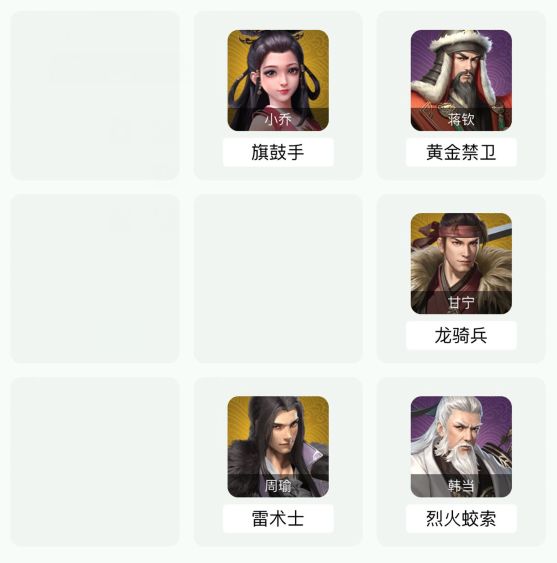This screenshot has width=557, height=563.
Task: Select the 周瑜 hero portrait
Action: click(x=278, y=447)
